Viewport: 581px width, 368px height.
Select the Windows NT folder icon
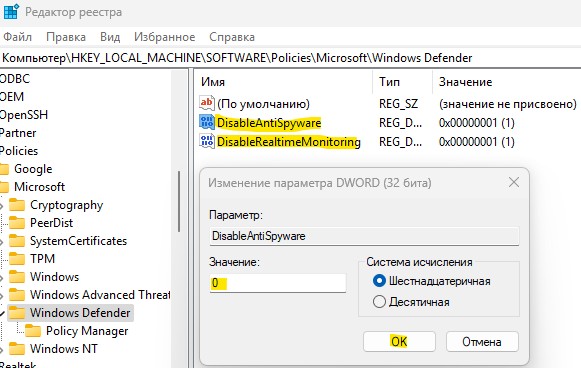17,349
